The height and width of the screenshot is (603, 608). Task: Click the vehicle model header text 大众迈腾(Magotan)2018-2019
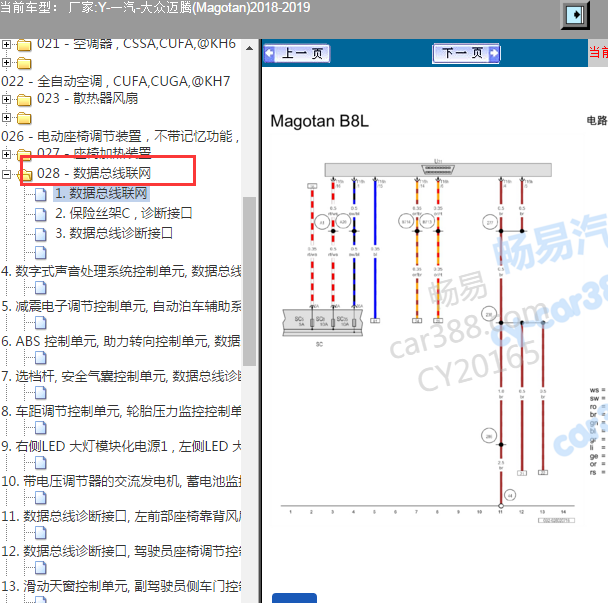225,7
